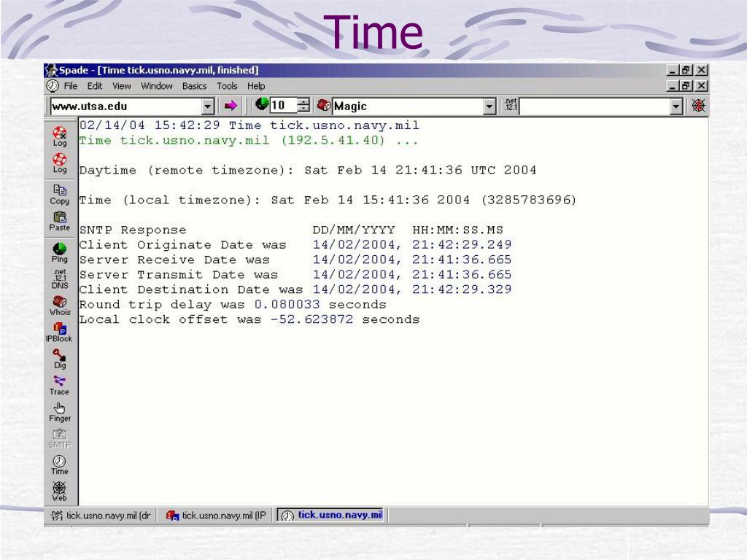Click the Daytime (remote timezone) line

pos(308,171)
